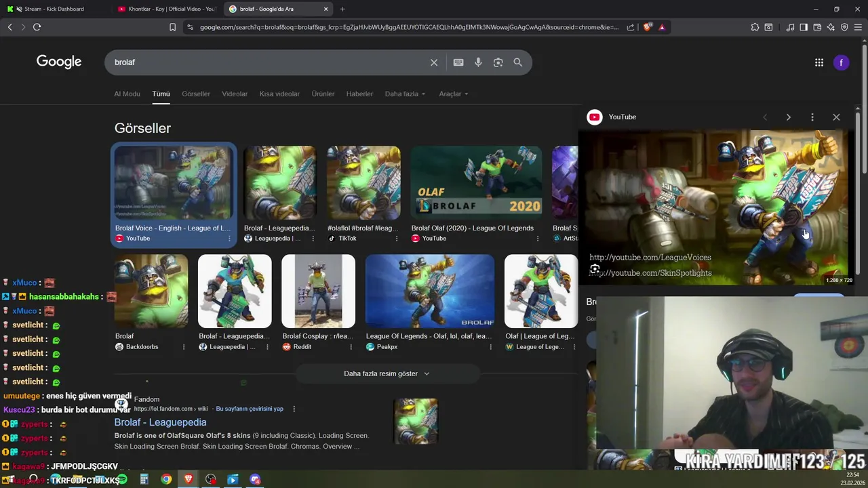This screenshot has width=868, height=488.
Task: Go back in browser history
Action: (9, 27)
